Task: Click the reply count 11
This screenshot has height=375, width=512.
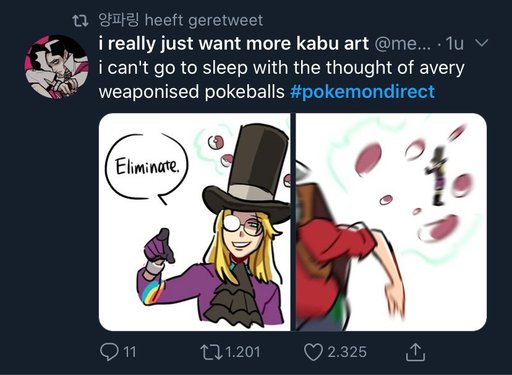Action: pyautogui.click(x=130, y=352)
